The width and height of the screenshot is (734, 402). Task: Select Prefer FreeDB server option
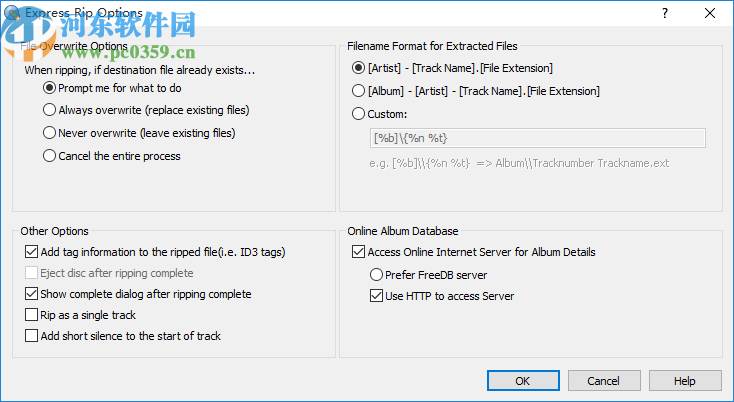pos(377,274)
